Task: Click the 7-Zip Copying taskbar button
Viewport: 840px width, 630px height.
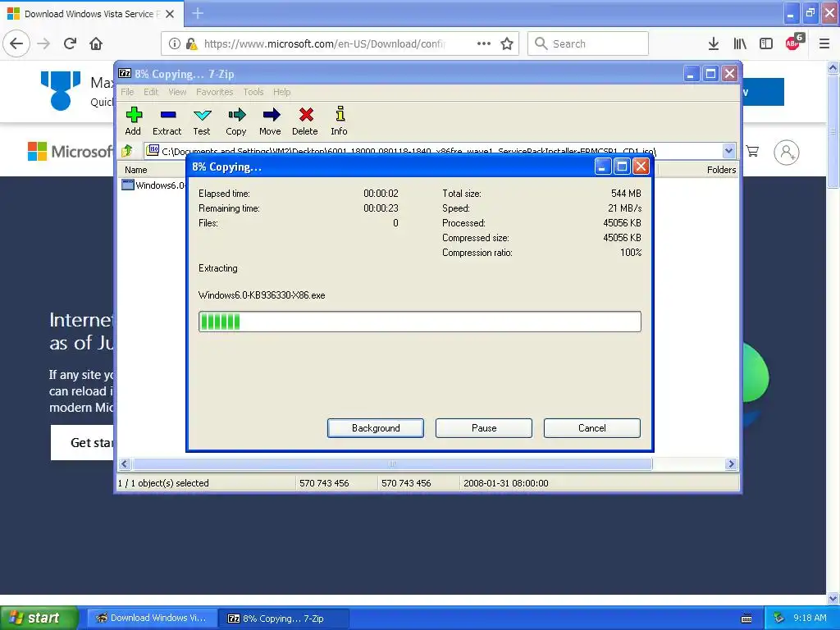Action: point(284,619)
